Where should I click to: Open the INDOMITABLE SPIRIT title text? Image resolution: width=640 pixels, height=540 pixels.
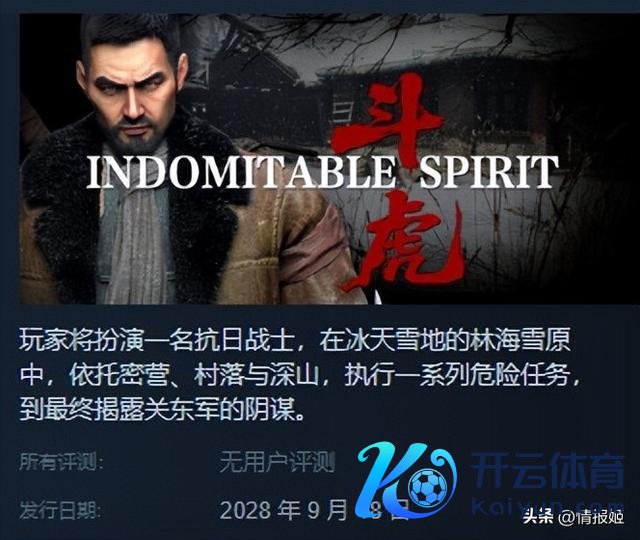coord(322,172)
